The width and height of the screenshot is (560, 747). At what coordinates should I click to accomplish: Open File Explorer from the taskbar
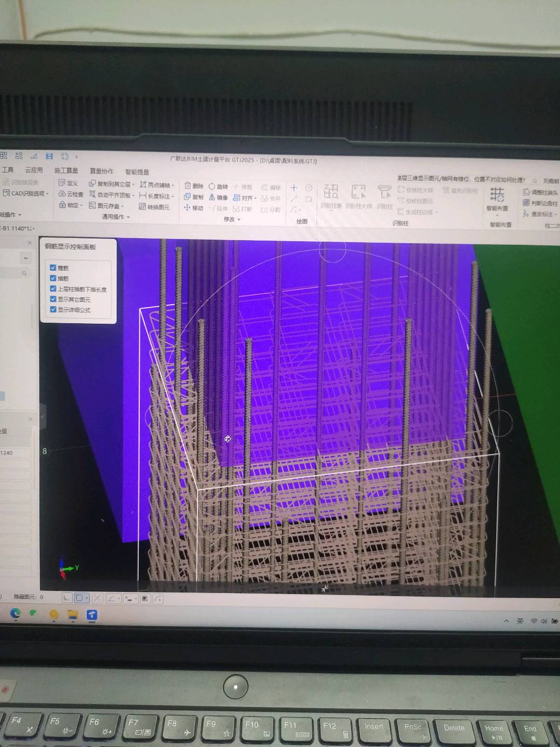(73, 615)
